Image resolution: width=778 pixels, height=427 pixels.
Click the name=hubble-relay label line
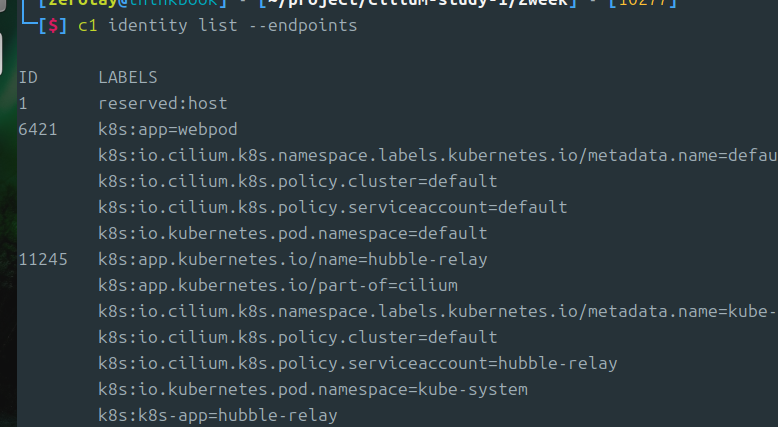tap(293, 259)
